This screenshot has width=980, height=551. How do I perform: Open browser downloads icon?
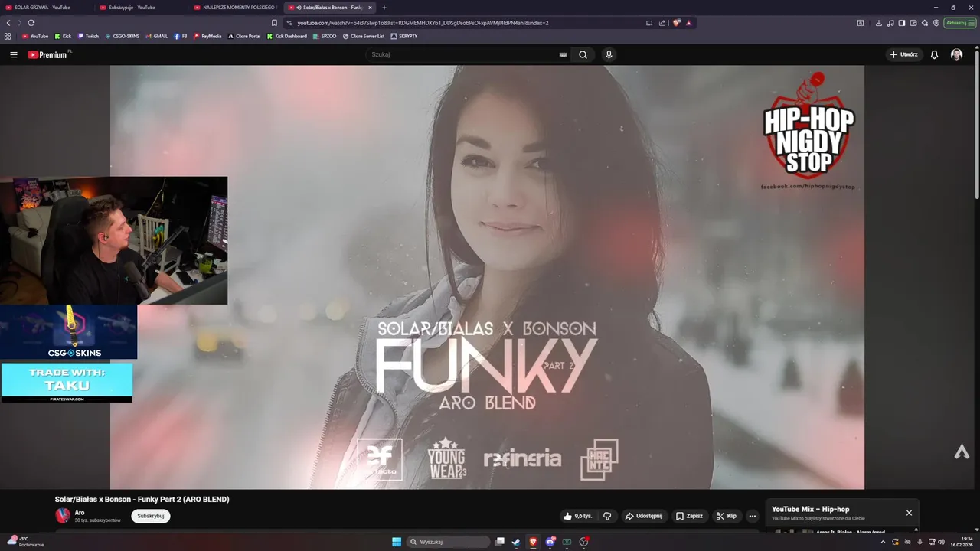tap(879, 23)
